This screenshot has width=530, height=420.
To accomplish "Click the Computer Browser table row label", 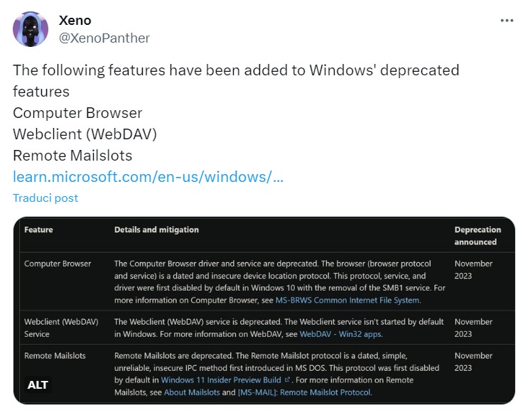I will click(58, 264).
